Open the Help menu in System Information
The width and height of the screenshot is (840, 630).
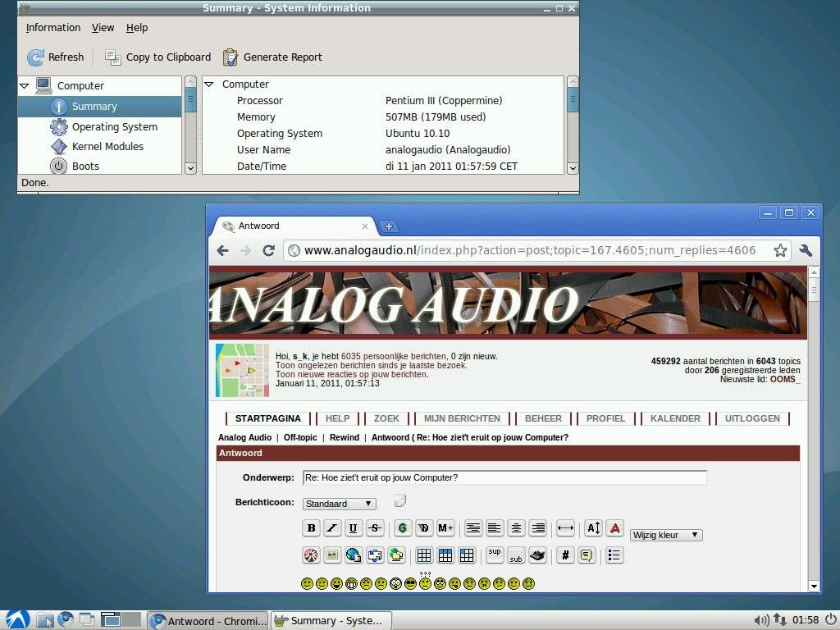click(137, 28)
